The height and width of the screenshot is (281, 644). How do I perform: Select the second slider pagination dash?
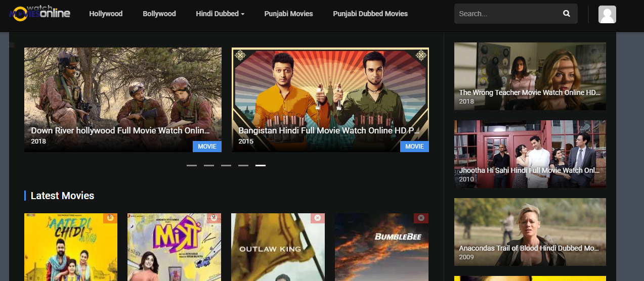click(209, 165)
